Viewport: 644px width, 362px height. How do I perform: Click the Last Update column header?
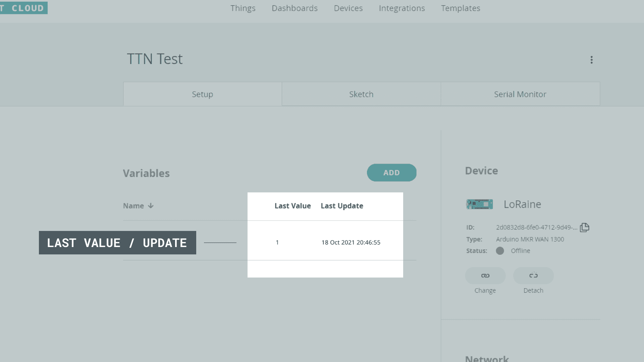click(342, 206)
